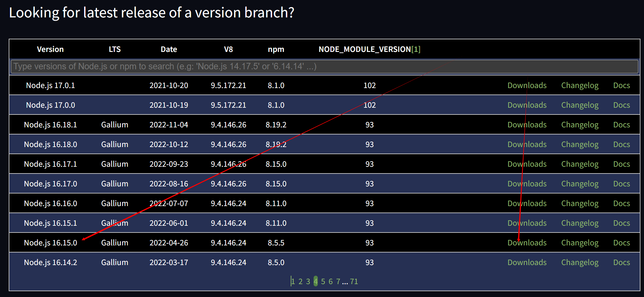Select the date '2022-06-01'
Viewport: 644px width, 297px height.
coord(169,223)
